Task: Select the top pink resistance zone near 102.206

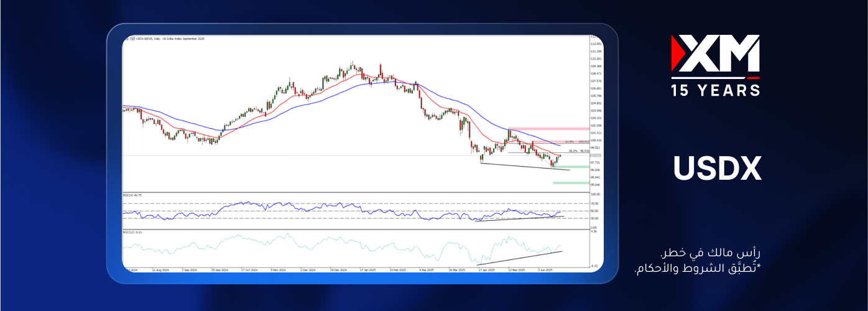Action: [x=548, y=129]
